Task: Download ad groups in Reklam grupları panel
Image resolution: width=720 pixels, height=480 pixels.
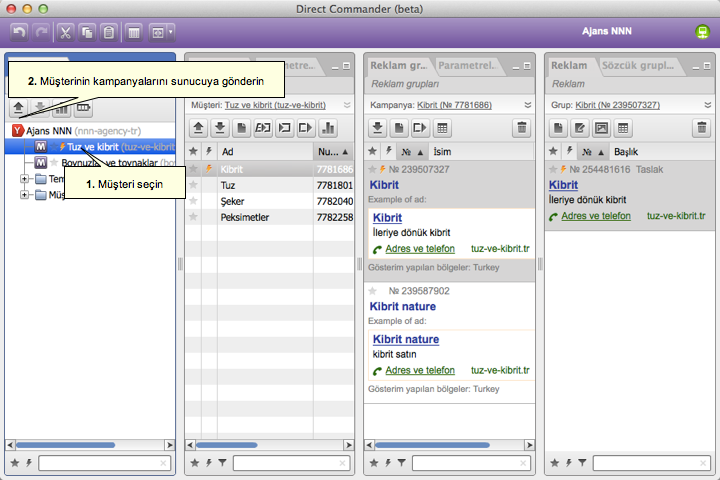Action: [377, 128]
